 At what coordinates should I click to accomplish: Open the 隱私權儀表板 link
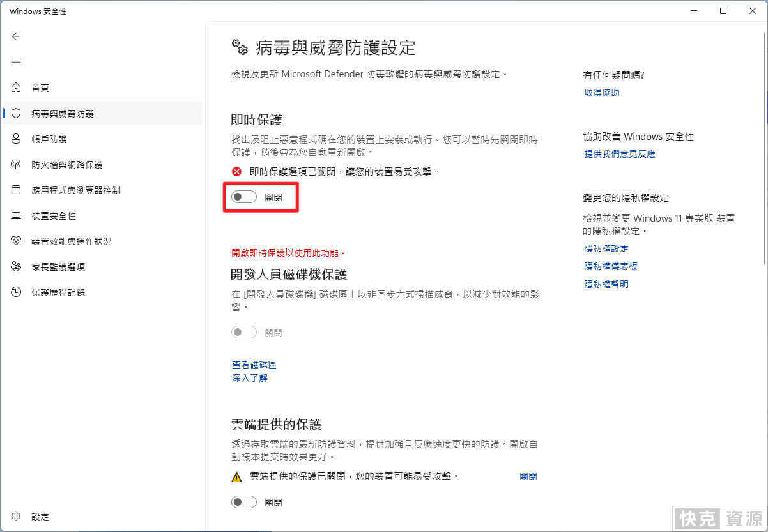pos(611,266)
